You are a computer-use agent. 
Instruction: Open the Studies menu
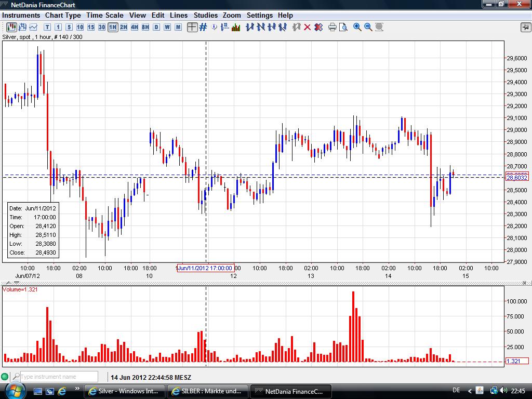[x=205, y=15]
